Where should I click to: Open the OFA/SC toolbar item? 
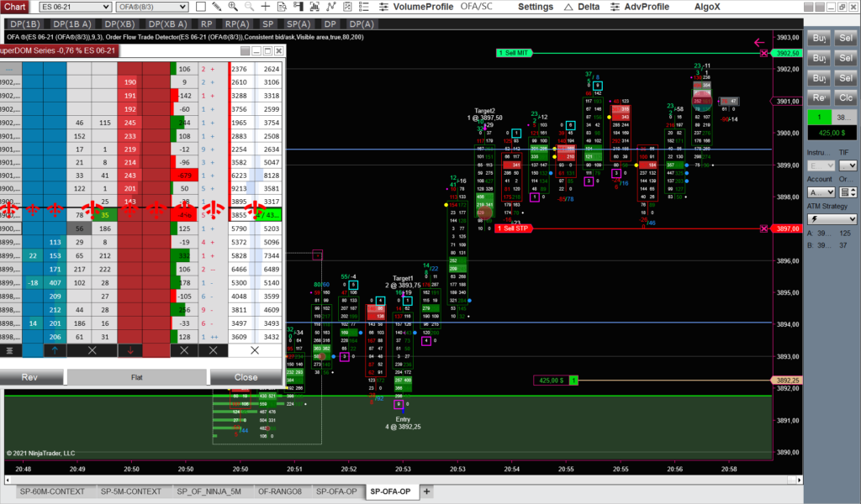(476, 7)
